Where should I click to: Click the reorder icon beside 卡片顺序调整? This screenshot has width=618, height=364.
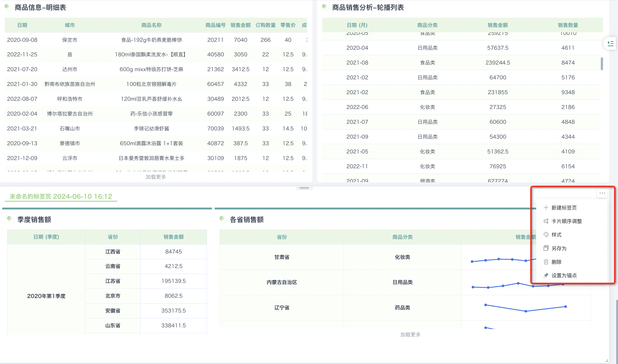pyautogui.click(x=546, y=221)
